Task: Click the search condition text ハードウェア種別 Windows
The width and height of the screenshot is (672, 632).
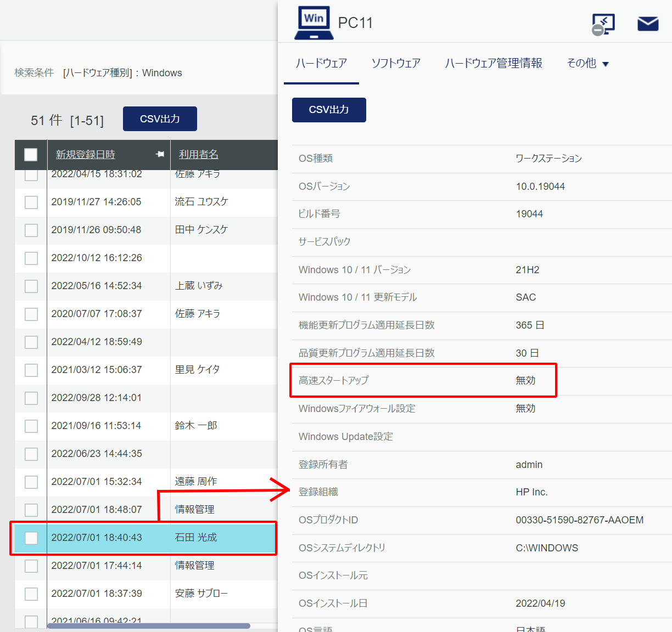Action: point(122,73)
